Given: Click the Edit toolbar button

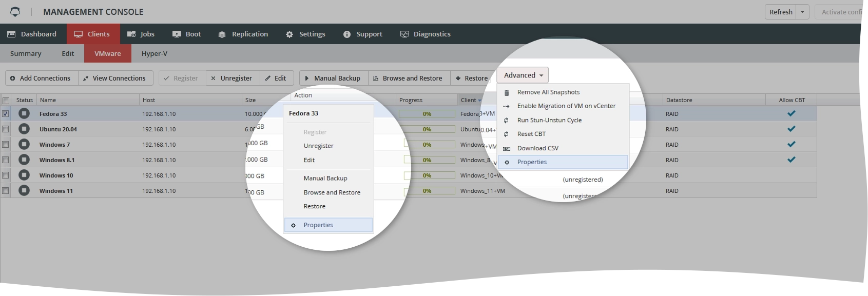Looking at the screenshot, I should point(277,78).
